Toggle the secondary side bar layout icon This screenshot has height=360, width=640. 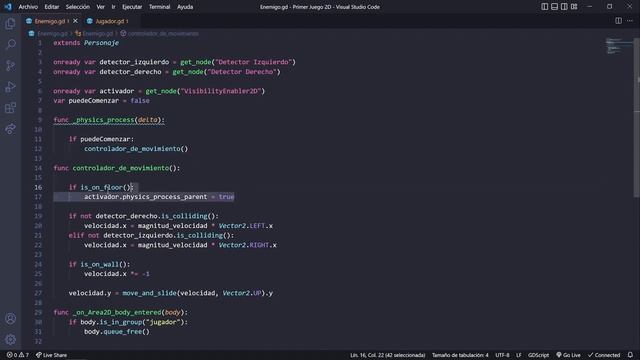tap(564, 7)
